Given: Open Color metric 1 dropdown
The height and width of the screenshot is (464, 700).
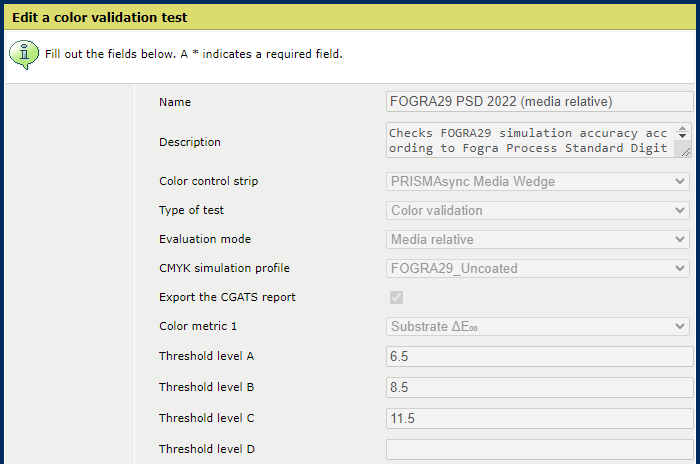Looking at the screenshot, I should point(538,327).
